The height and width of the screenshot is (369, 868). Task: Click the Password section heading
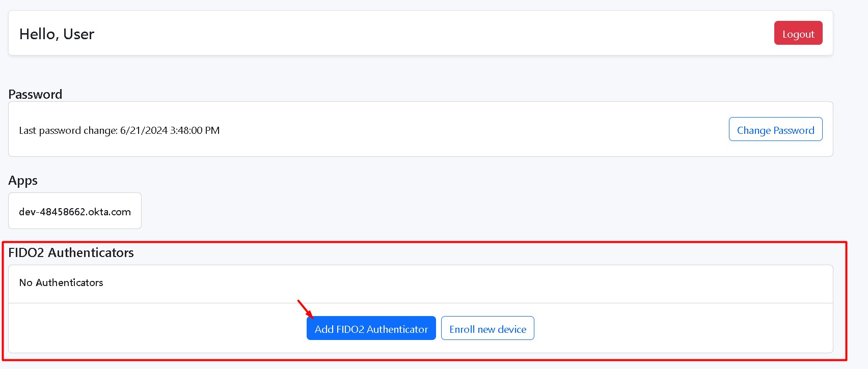coord(35,94)
